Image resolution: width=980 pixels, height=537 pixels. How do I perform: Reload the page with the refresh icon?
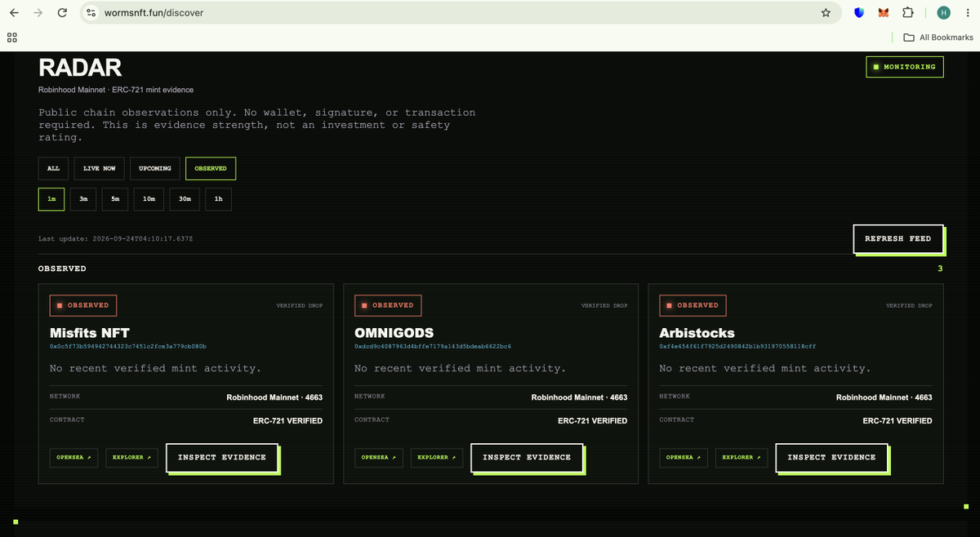(x=63, y=13)
